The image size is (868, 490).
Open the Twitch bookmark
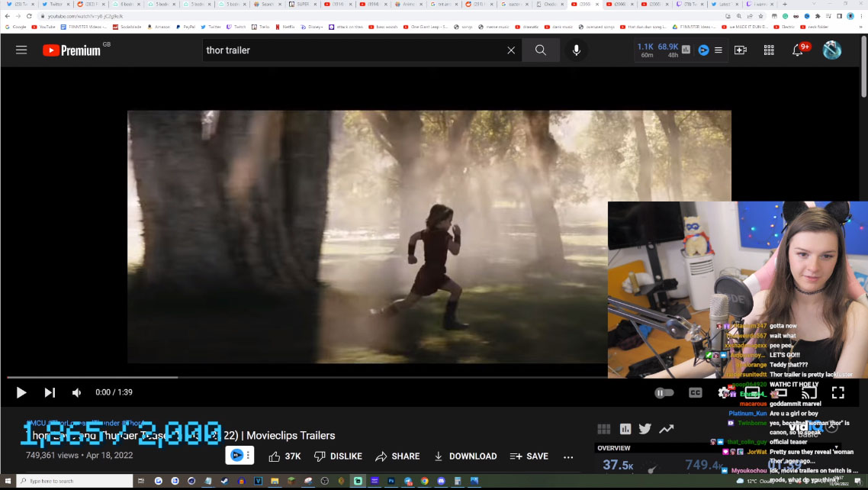coord(236,27)
